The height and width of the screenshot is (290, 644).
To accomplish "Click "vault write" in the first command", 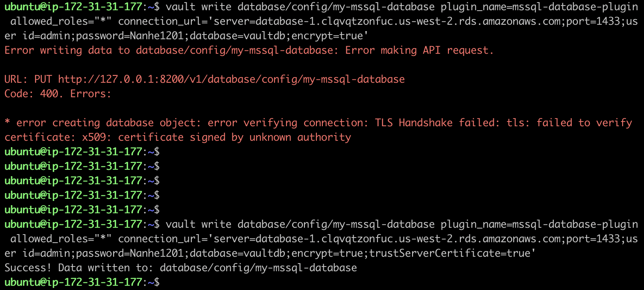I will [198, 7].
